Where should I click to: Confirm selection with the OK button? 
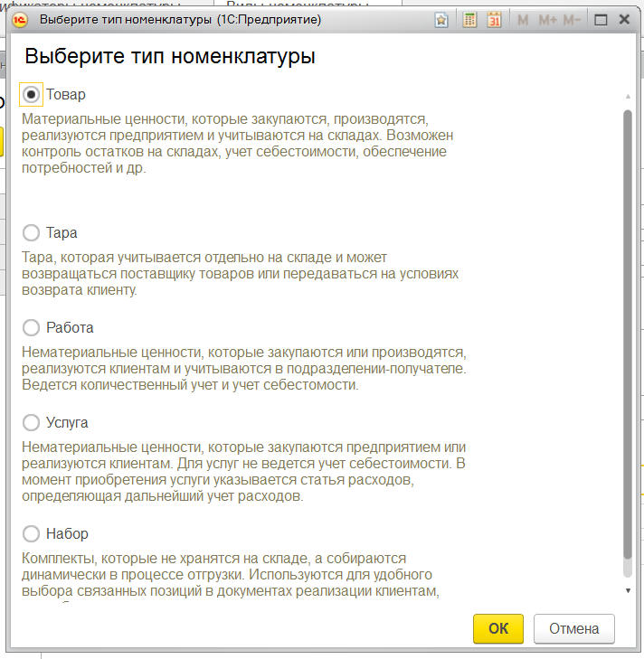[x=498, y=628]
